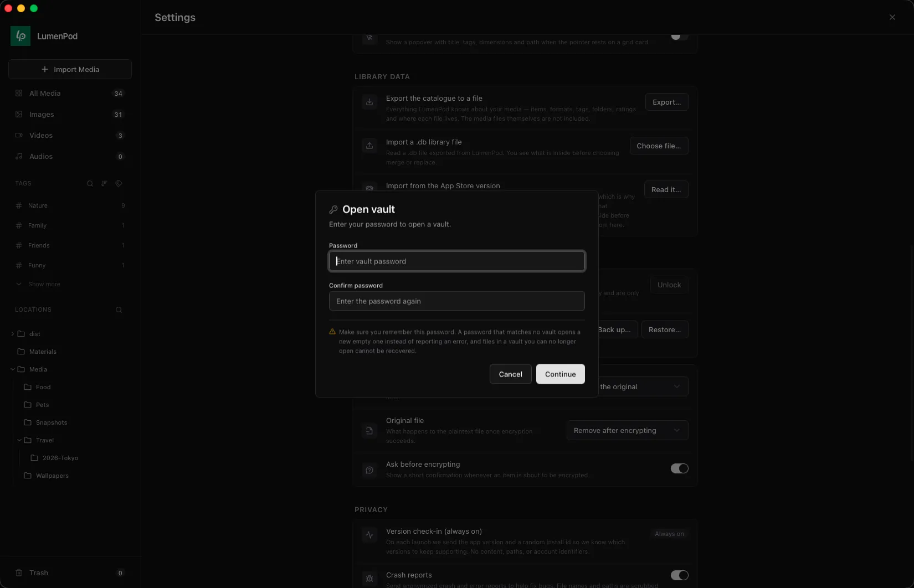Toggle the Ask before encrypting switch
914x588 pixels.
[x=680, y=468]
